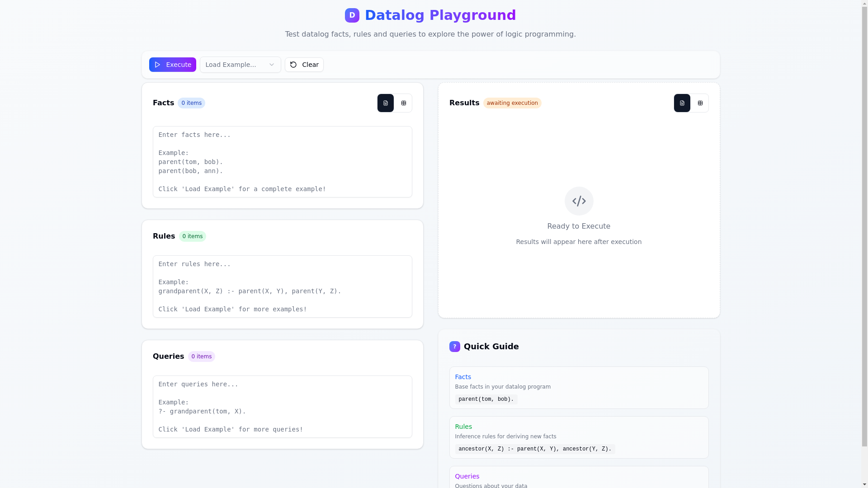Viewport: 868px width, 488px height.
Task: Click into the Queries text area
Action: click(x=283, y=407)
